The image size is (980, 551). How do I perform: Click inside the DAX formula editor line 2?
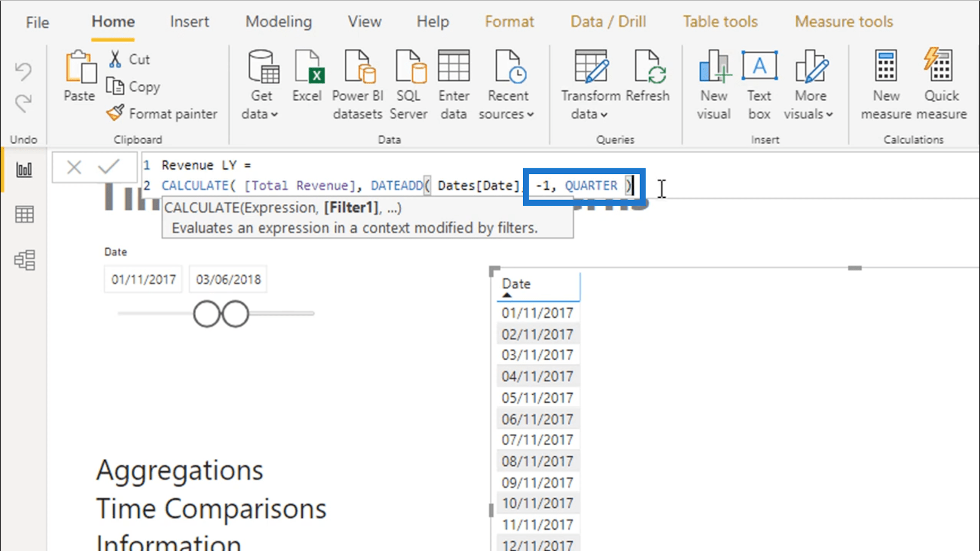pyautogui.click(x=398, y=186)
